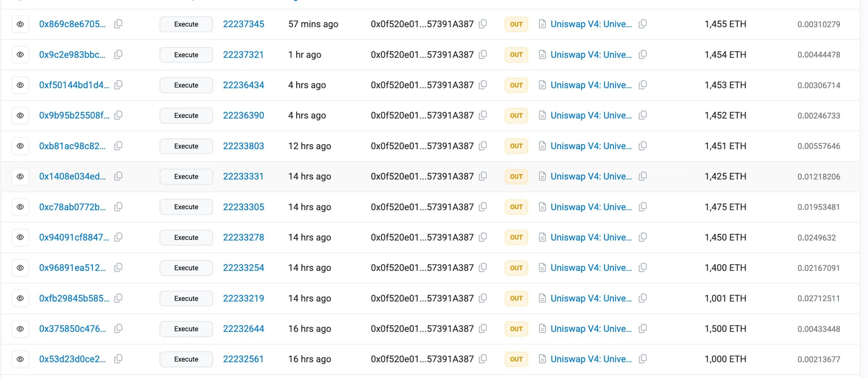This screenshot has width=868, height=378.
Task: Copy transaction hash 0xc78ab0772b
Action: coord(118,207)
